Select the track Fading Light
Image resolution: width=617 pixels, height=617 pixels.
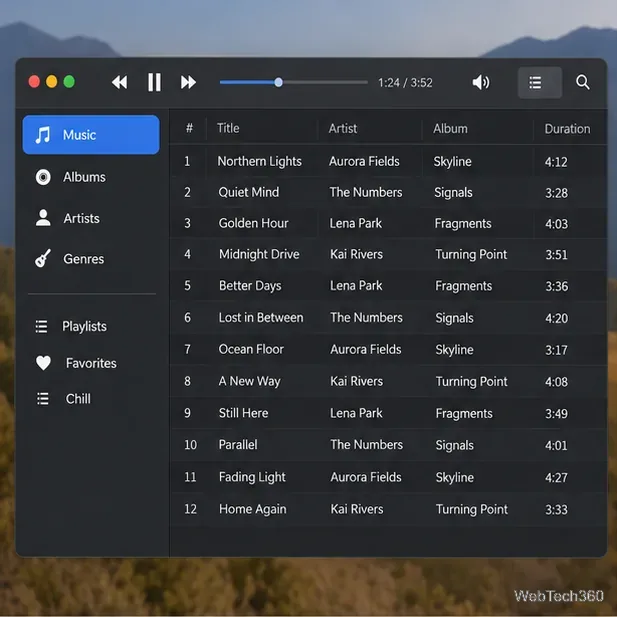click(252, 477)
